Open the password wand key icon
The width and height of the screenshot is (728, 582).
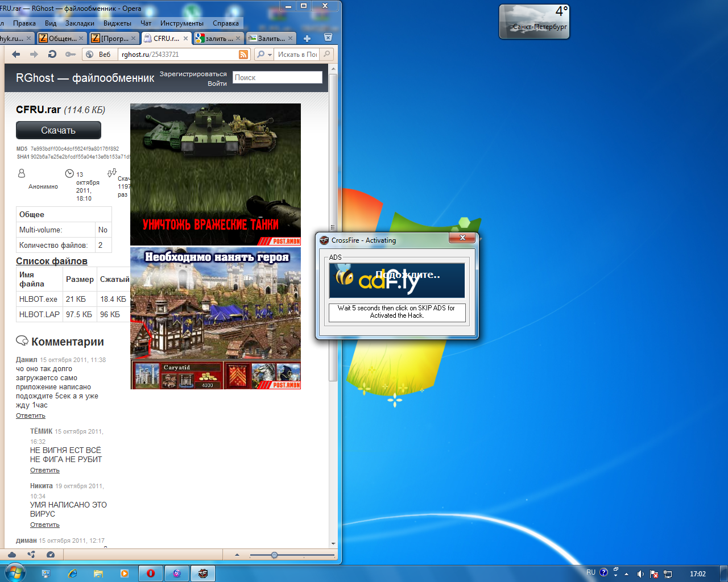coord(71,55)
